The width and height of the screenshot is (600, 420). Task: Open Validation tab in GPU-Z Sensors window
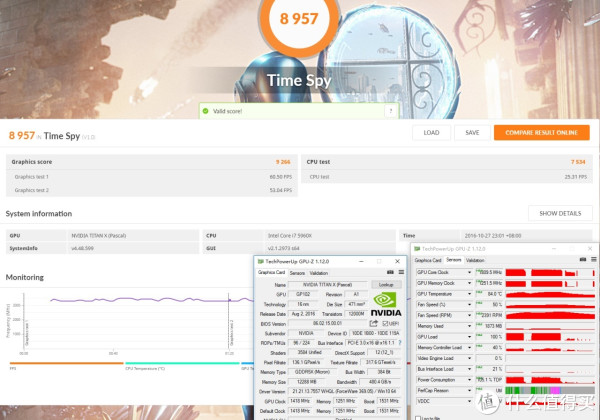pos(475,260)
